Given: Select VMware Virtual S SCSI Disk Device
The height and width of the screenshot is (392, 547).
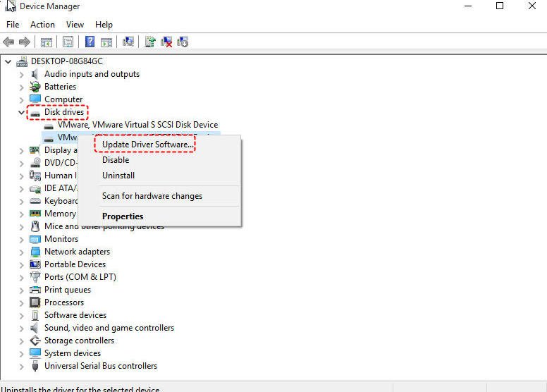Looking at the screenshot, I should [x=137, y=125].
